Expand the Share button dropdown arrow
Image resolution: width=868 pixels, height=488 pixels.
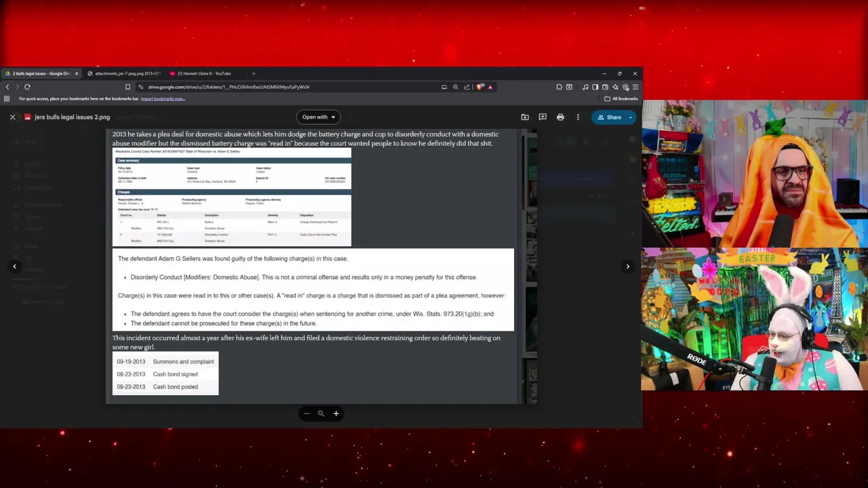click(x=630, y=117)
